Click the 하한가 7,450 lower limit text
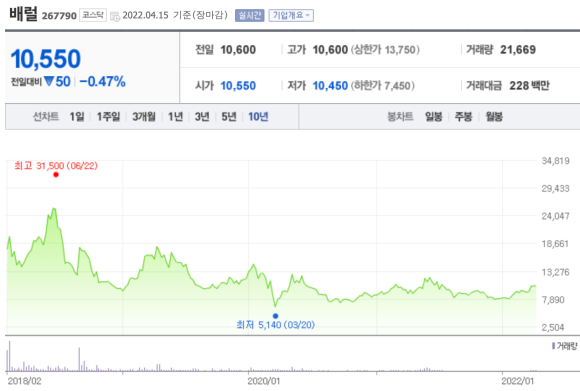The height and width of the screenshot is (391, 580). (382, 86)
